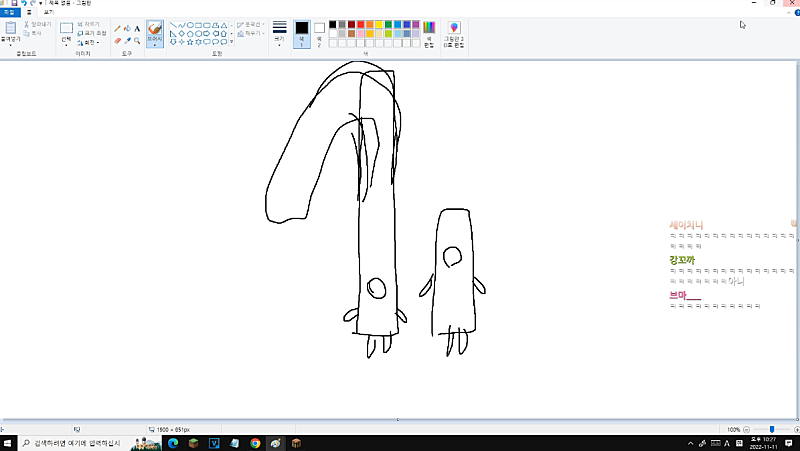The width and height of the screenshot is (800, 451).
Task: Activate Color 1 foreground swatch
Action: (301, 32)
